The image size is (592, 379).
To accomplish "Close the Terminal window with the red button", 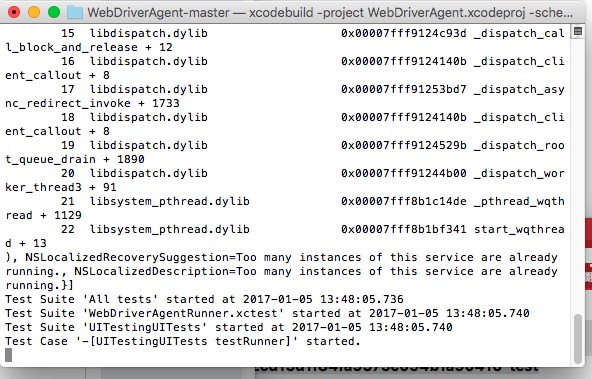I will coord(14,12).
